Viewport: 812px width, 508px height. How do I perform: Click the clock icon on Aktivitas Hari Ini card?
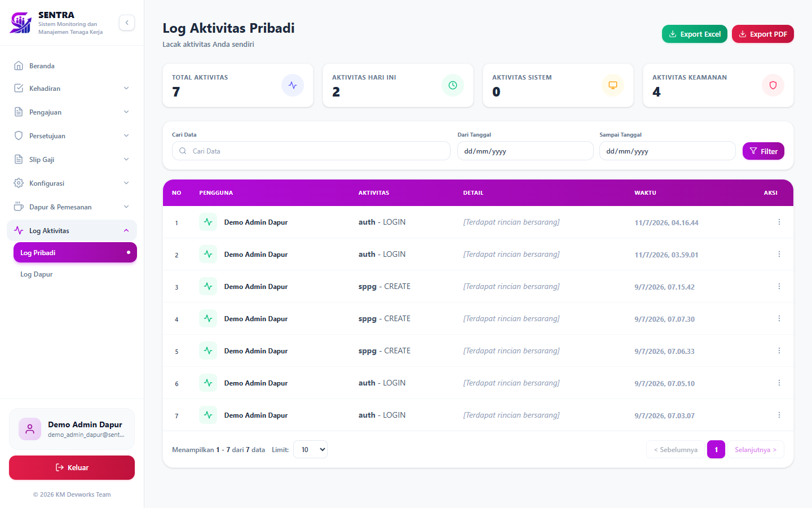coord(453,85)
